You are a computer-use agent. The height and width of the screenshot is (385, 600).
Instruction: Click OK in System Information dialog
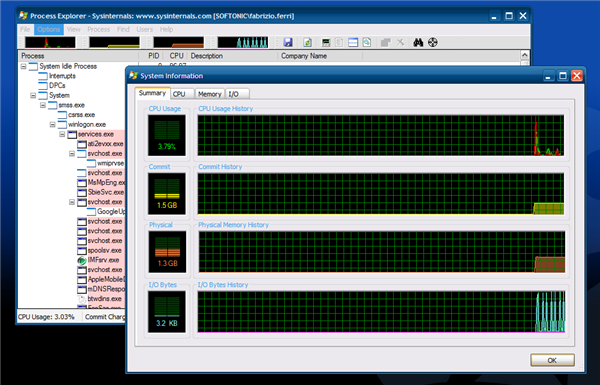552,361
